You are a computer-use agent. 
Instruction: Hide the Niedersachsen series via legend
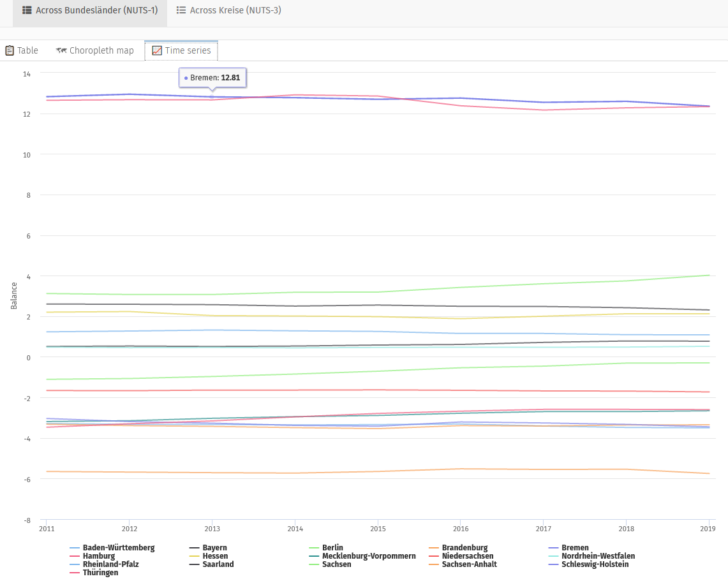coord(461,556)
